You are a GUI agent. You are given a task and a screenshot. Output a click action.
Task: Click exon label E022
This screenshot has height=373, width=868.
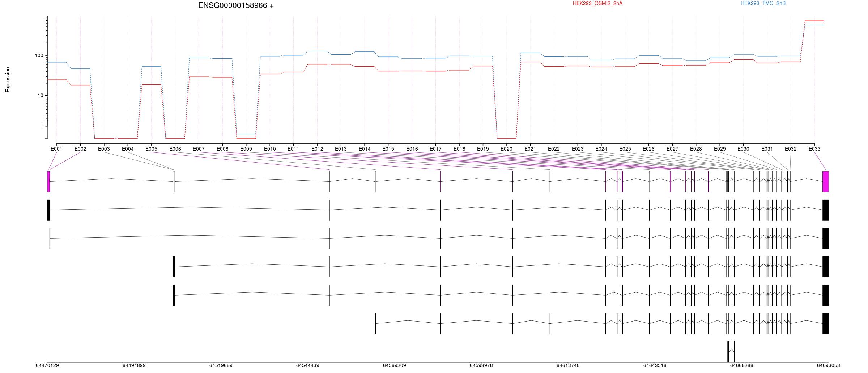click(554, 149)
